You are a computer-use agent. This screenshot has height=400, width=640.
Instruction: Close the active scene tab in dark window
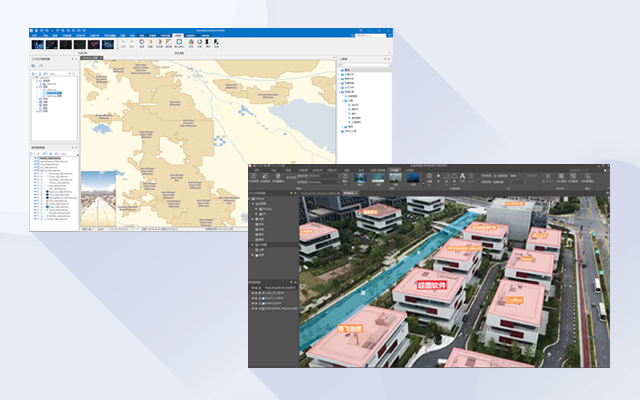[356, 193]
